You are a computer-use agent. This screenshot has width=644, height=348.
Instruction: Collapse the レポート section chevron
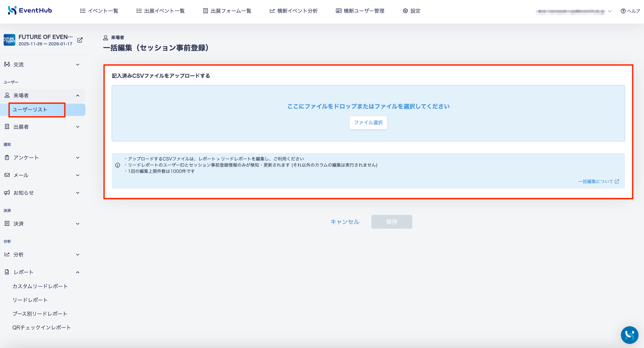click(x=78, y=272)
